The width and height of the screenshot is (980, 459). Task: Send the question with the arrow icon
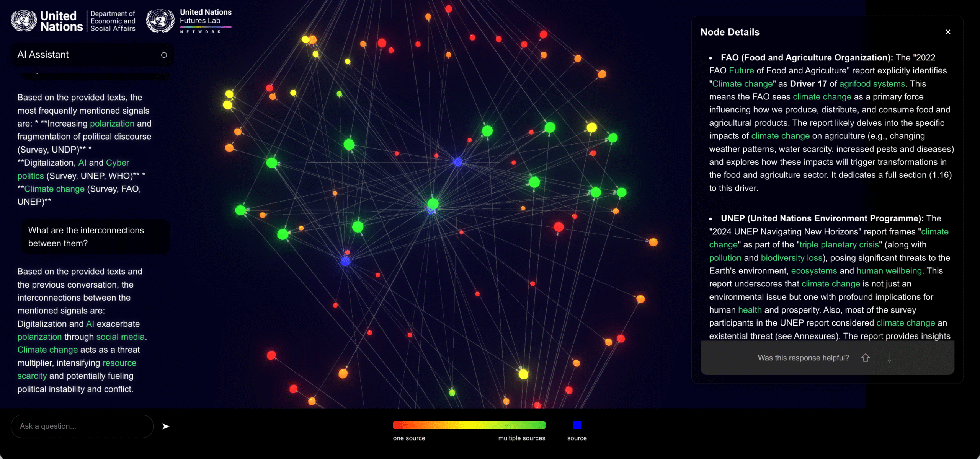166,426
